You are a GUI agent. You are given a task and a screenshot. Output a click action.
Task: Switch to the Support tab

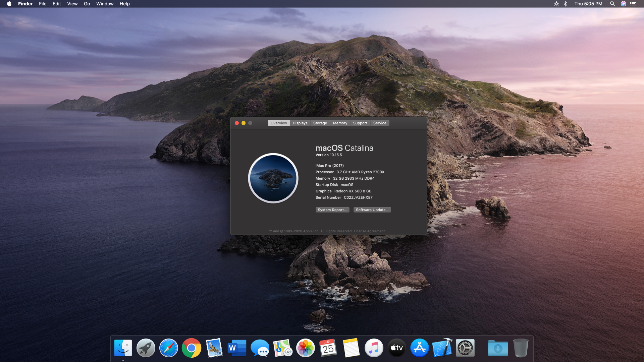click(x=360, y=123)
